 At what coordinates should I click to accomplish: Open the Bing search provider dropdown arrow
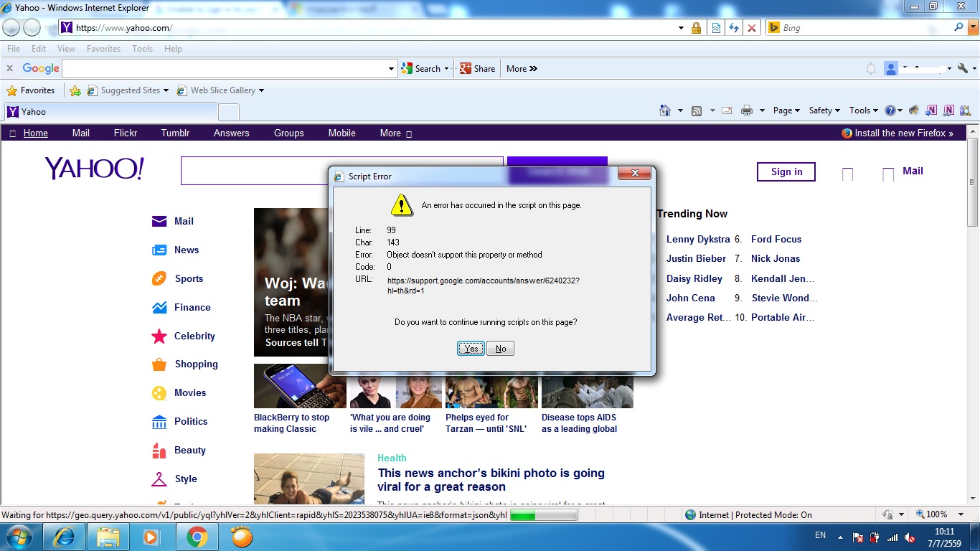(x=972, y=27)
